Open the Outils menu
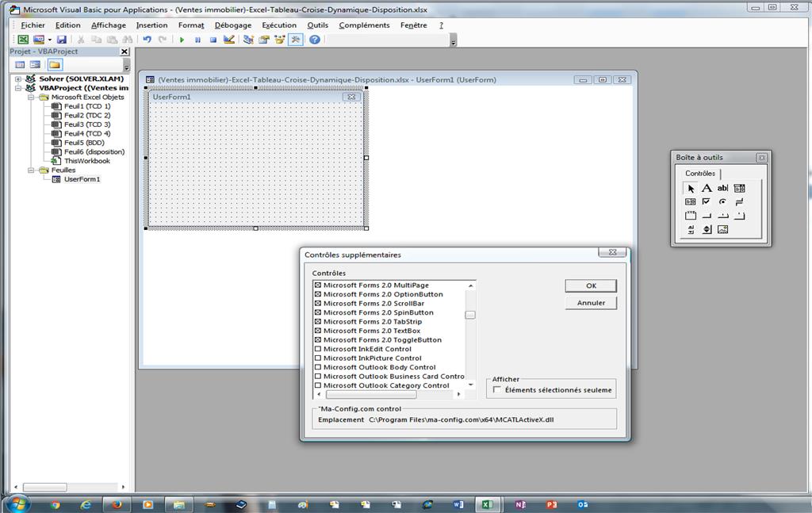812x513 pixels. [317, 25]
